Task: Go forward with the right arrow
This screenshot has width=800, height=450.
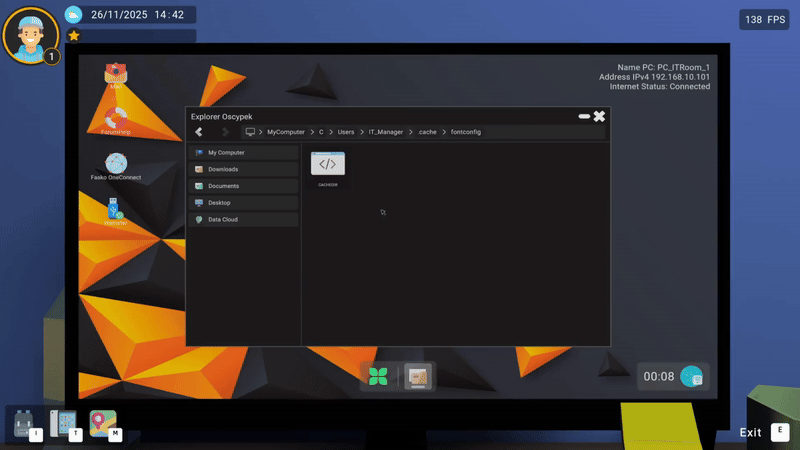Action: pos(225,132)
